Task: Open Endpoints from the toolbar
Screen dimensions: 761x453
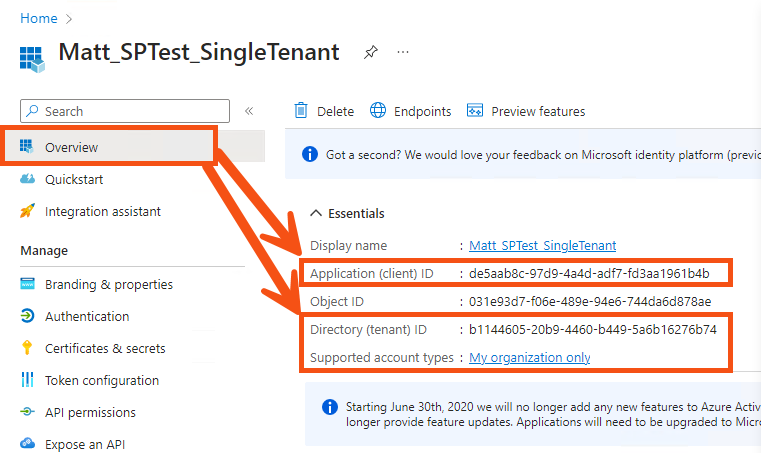Action: point(410,111)
